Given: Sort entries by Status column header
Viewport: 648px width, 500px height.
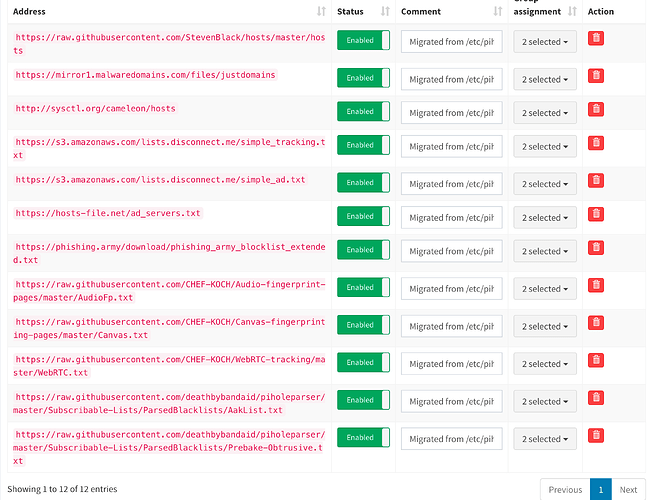Looking at the screenshot, I should (x=361, y=12).
